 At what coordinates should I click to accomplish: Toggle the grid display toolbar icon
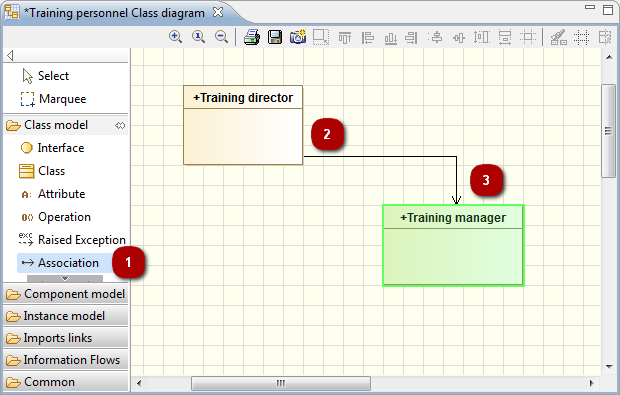[x=581, y=38]
